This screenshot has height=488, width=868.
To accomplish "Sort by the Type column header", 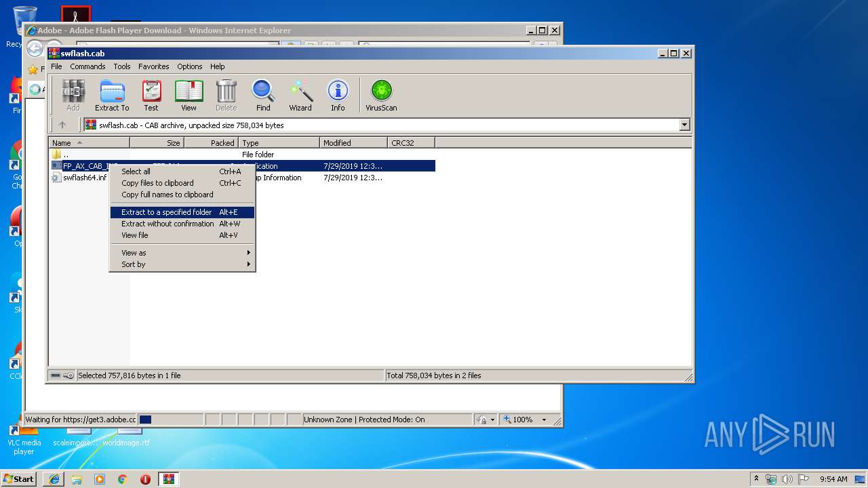I will click(x=279, y=143).
